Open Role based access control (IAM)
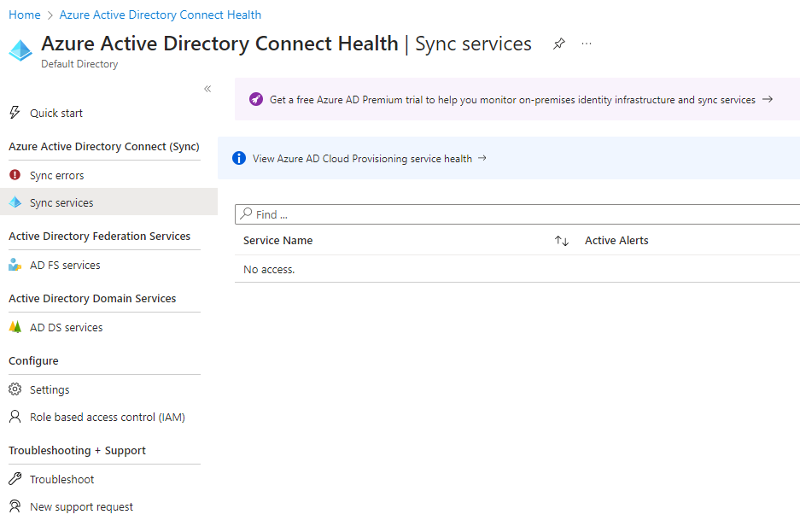 tap(107, 418)
